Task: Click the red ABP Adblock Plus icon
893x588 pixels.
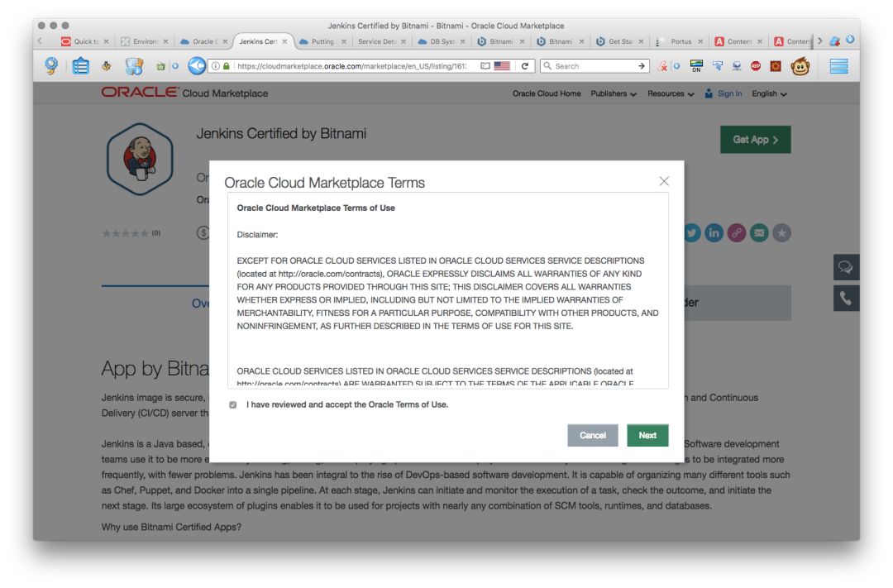Action: (x=756, y=66)
